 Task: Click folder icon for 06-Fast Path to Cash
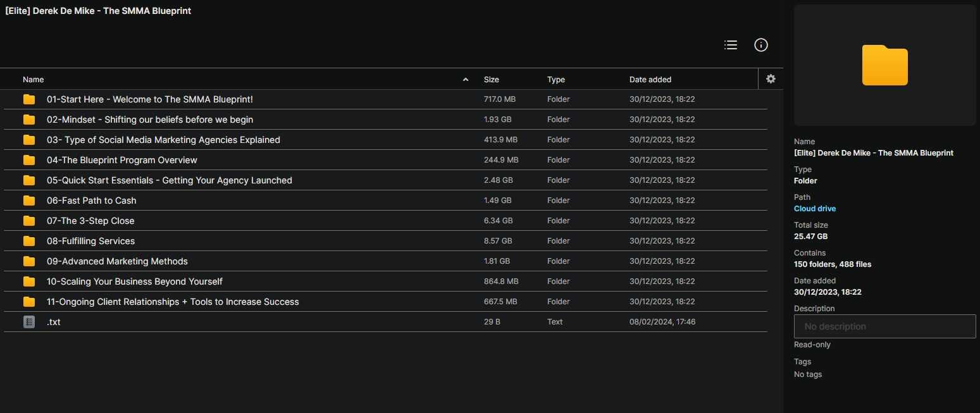[29, 200]
